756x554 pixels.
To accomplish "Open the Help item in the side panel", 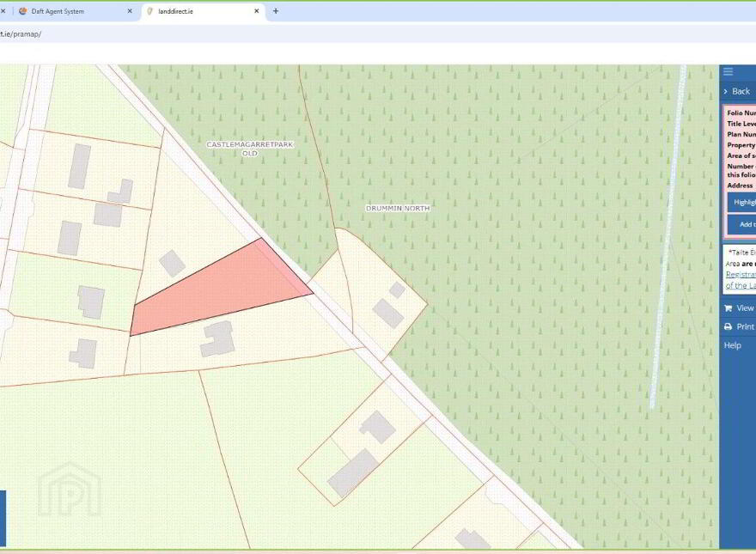I will [732, 345].
